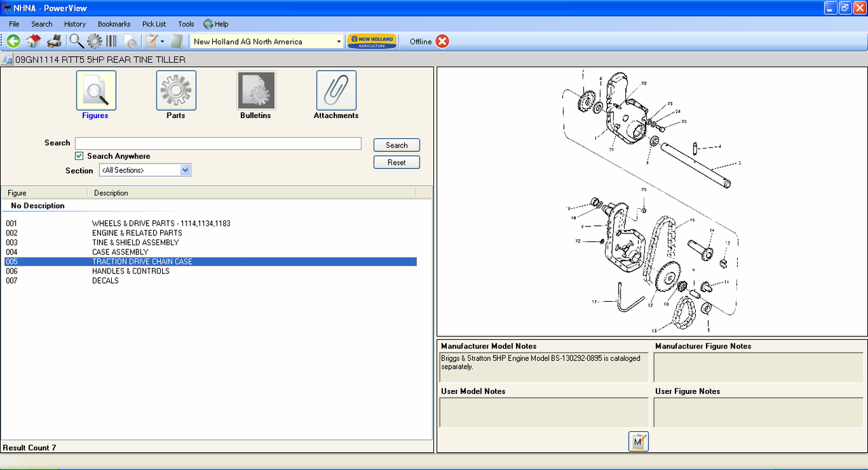Viewport: 868px width, 470px height.
Task: Open the Section All Sections dropdown
Action: [x=145, y=170]
